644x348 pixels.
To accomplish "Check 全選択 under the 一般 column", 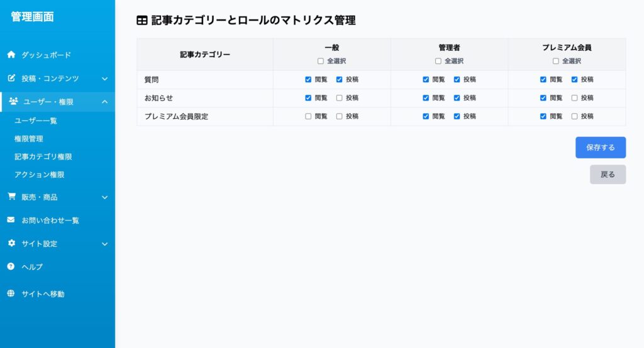I will [x=320, y=61].
